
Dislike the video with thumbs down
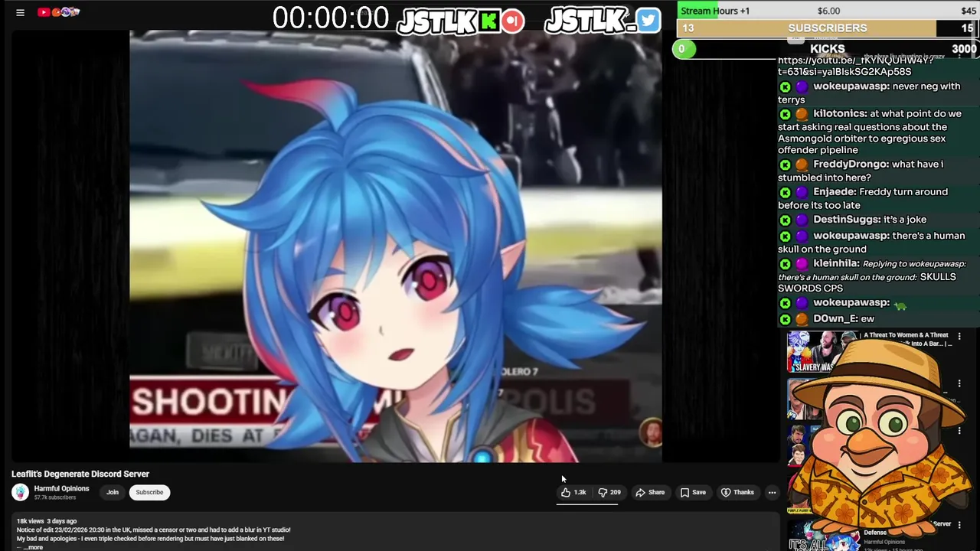(x=609, y=492)
